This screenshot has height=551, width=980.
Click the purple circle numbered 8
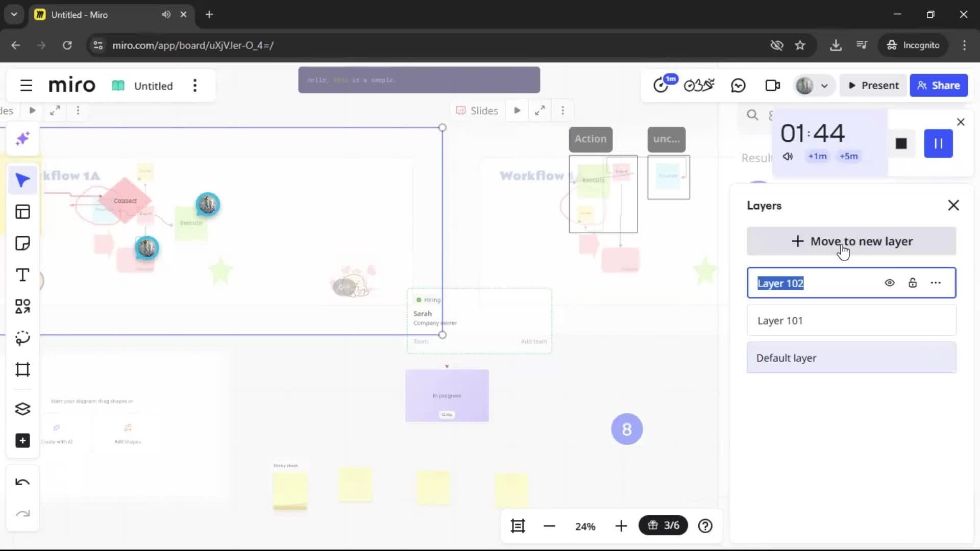pyautogui.click(x=627, y=429)
